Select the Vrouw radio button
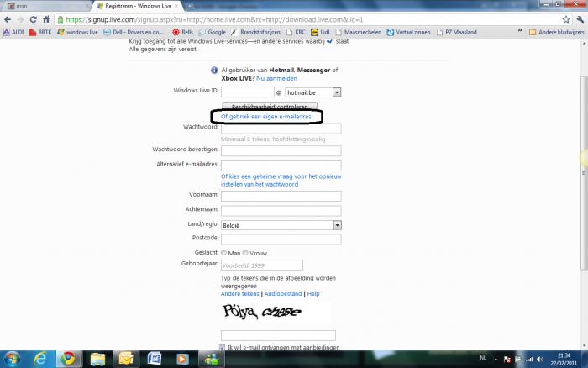 (x=245, y=253)
